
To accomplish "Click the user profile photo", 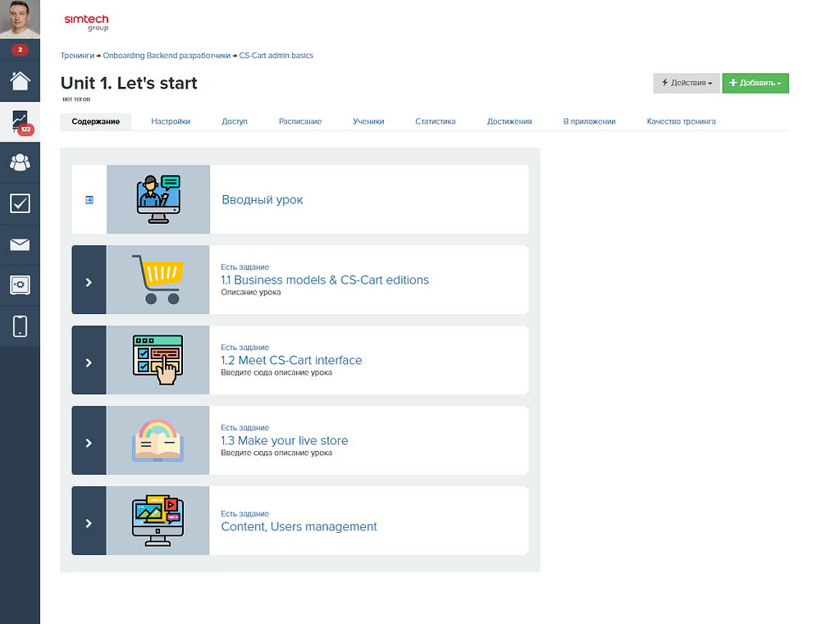I will click(20, 20).
